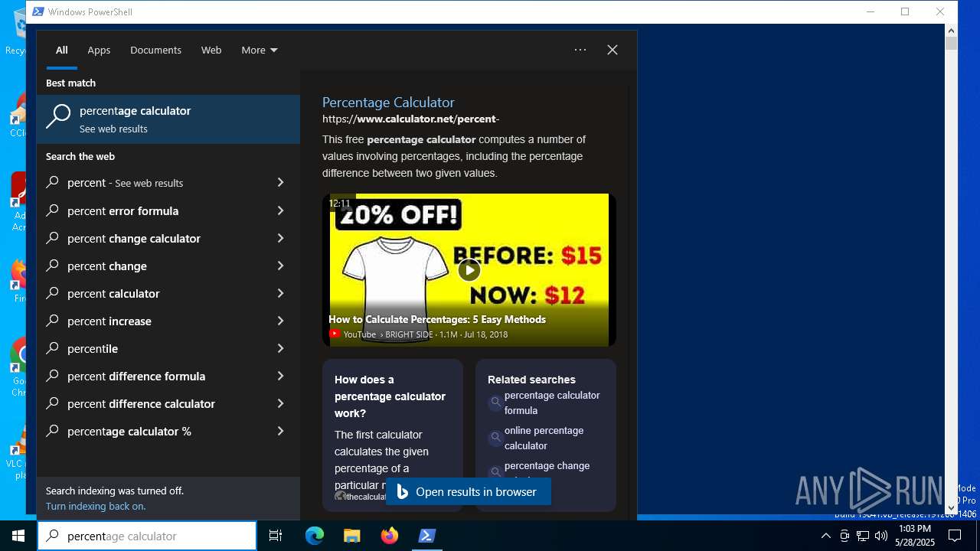
Task: Expand the 'percent calculator' chevron
Action: pyautogui.click(x=280, y=293)
